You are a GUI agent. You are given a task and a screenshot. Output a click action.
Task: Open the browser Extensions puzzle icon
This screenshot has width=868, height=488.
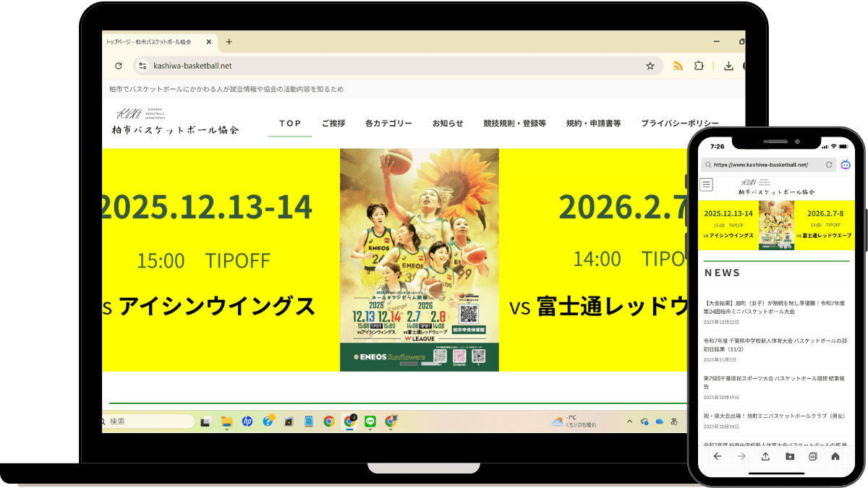[699, 66]
